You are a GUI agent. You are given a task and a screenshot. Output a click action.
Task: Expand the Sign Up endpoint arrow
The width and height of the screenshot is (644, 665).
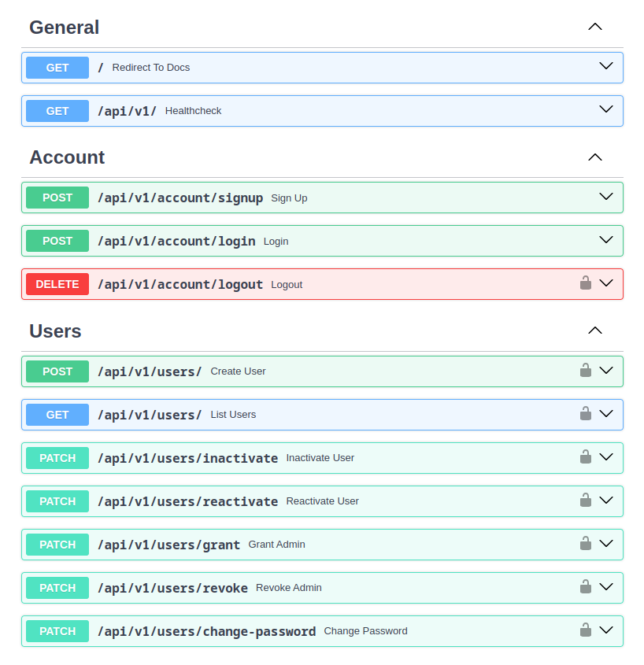[x=605, y=198]
